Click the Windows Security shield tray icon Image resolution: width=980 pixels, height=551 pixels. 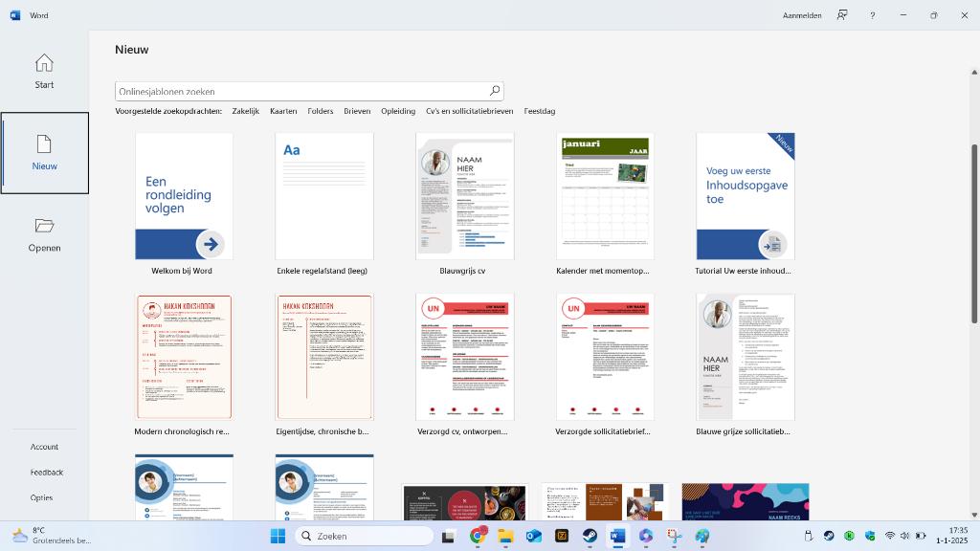(x=869, y=536)
